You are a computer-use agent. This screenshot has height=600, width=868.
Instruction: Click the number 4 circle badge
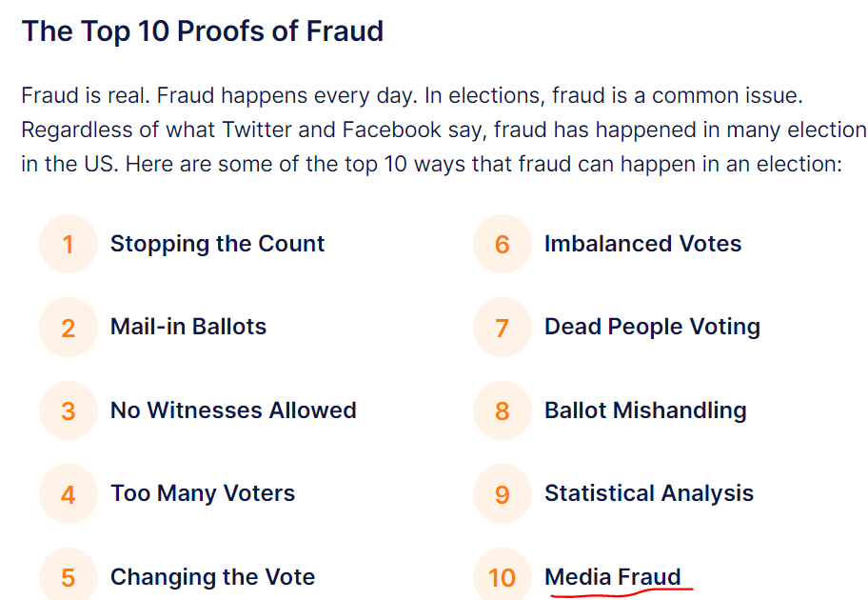pyautogui.click(x=69, y=494)
